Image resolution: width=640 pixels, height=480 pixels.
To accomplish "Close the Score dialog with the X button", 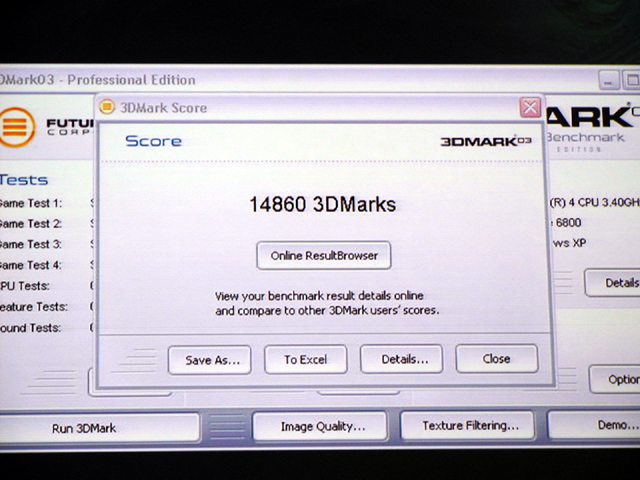I will (x=529, y=107).
